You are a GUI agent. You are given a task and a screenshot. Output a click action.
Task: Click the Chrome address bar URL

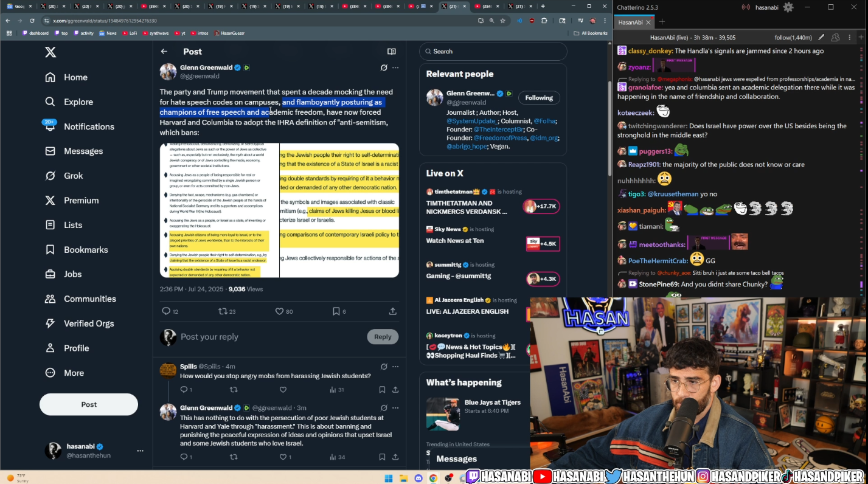tap(105, 21)
